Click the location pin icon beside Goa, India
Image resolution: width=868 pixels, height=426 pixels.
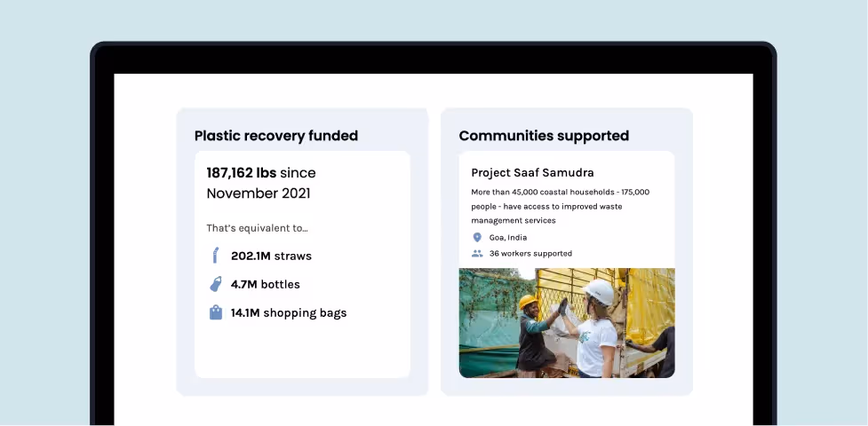click(477, 237)
